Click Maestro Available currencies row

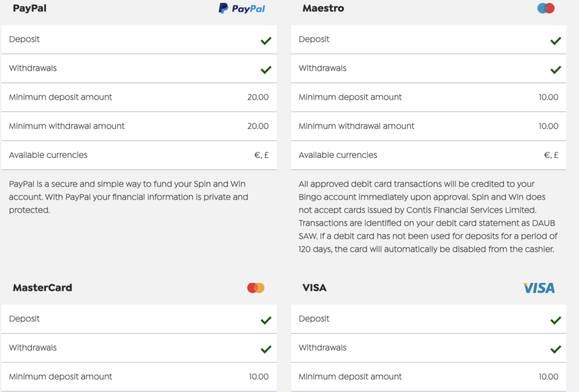click(x=429, y=155)
